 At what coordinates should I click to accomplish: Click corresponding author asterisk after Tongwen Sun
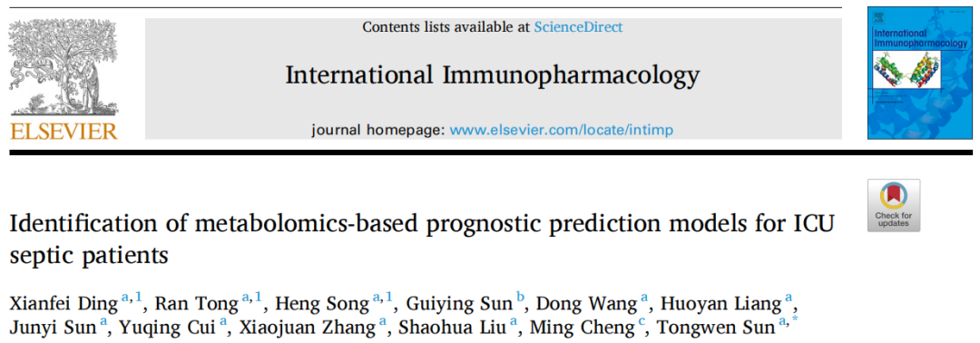click(795, 319)
